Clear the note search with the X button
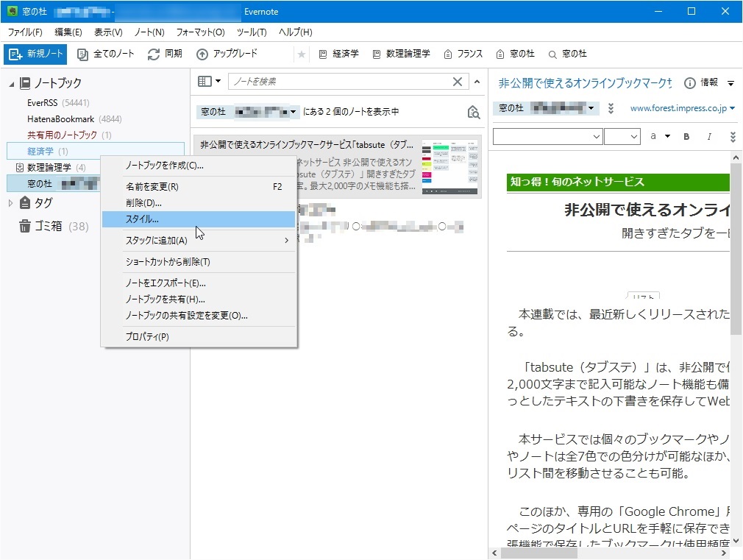Viewport: 743px width, 560px height. point(458,82)
